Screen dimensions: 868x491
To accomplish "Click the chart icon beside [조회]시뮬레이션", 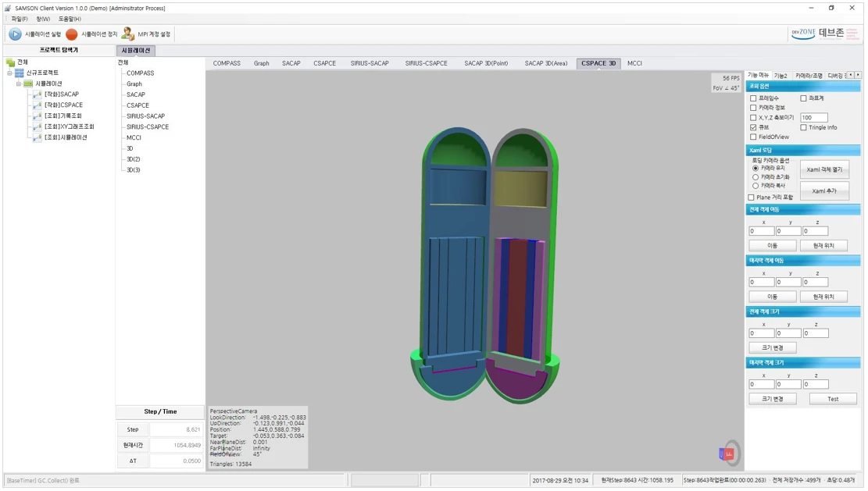I will pyautogui.click(x=37, y=137).
